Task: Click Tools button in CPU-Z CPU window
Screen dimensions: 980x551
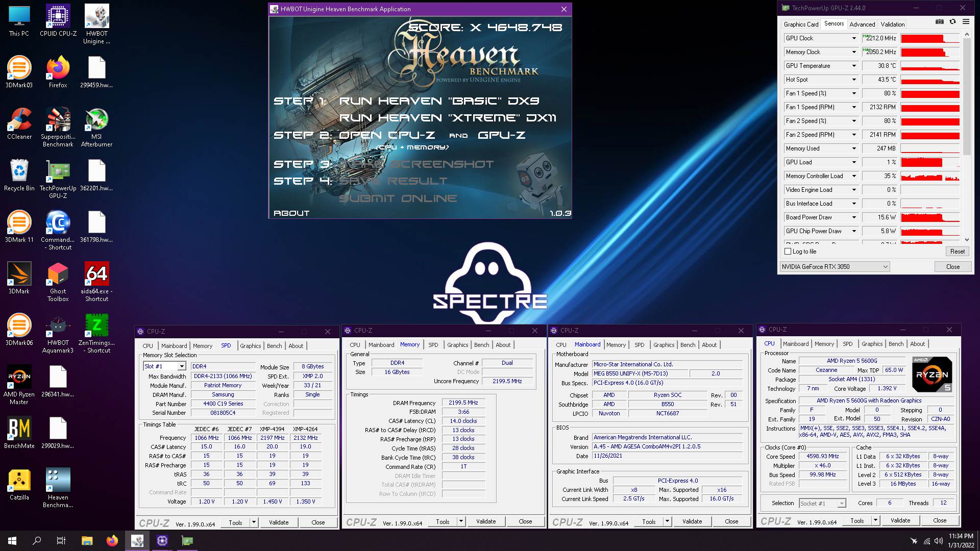Action: (857, 520)
